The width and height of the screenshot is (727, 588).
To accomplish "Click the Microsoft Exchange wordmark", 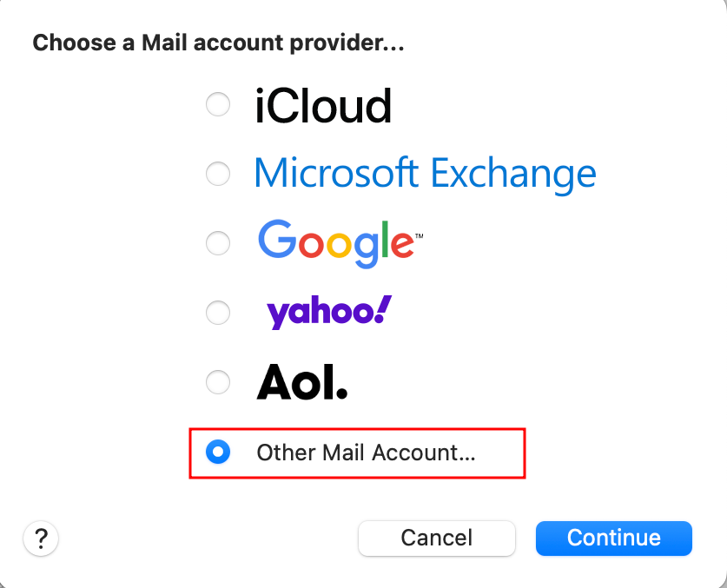I will coord(424,173).
